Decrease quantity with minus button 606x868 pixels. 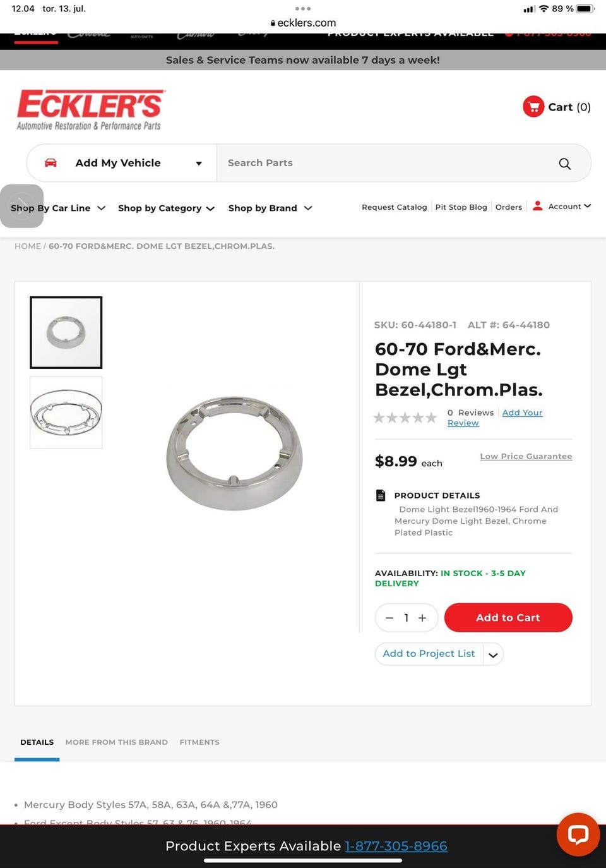click(389, 618)
